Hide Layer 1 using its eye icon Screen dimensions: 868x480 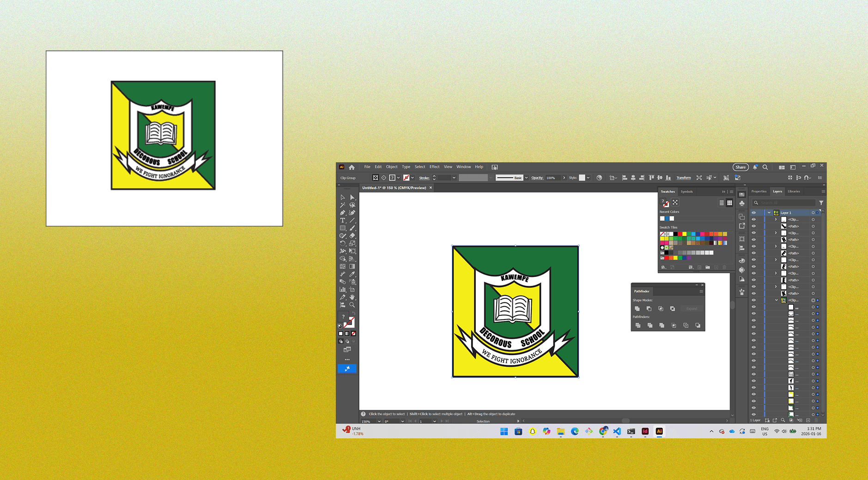[753, 213]
